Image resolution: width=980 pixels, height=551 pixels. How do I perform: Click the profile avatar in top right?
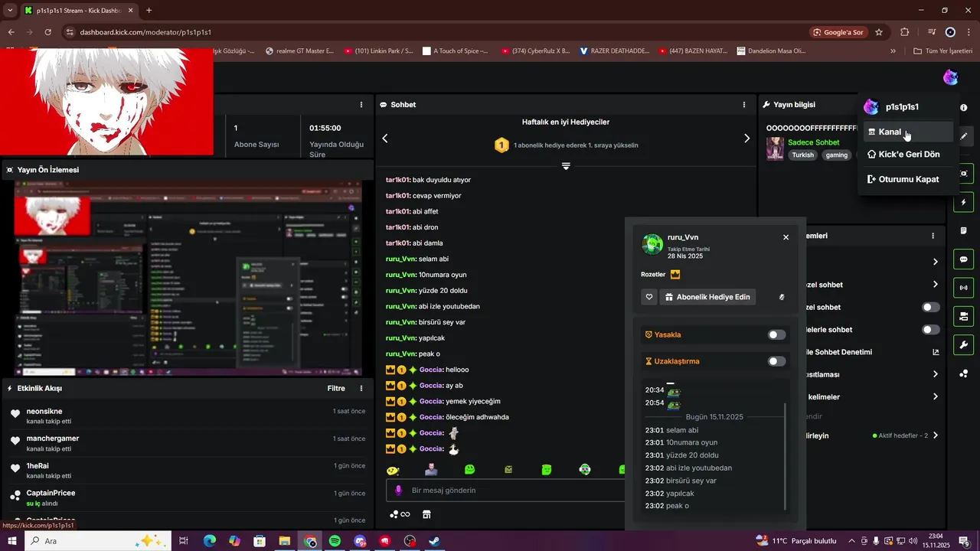pos(950,77)
